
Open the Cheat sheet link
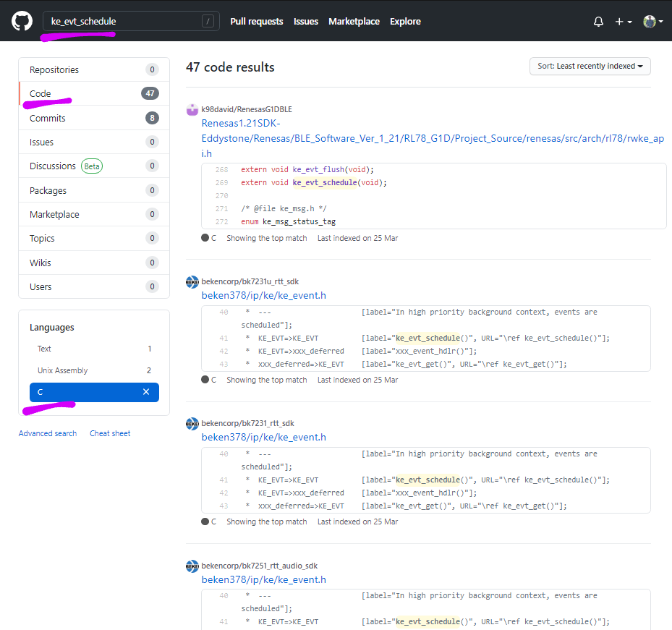(x=110, y=433)
